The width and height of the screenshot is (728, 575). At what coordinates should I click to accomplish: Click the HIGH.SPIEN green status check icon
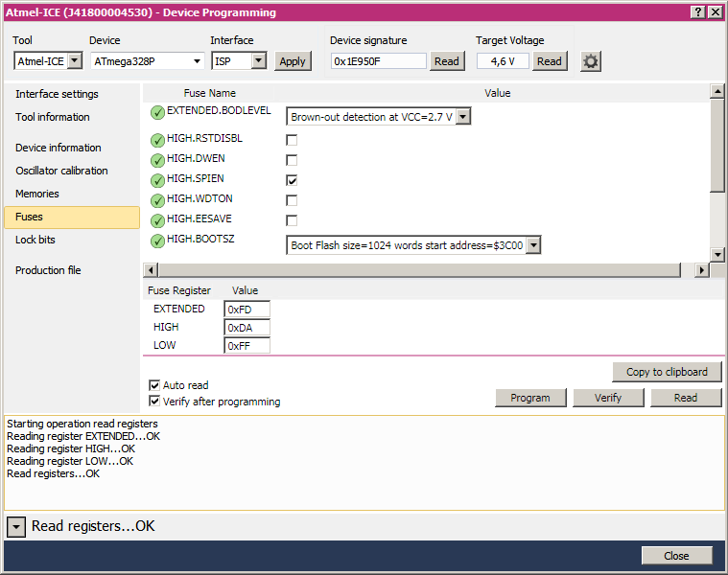click(157, 180)
